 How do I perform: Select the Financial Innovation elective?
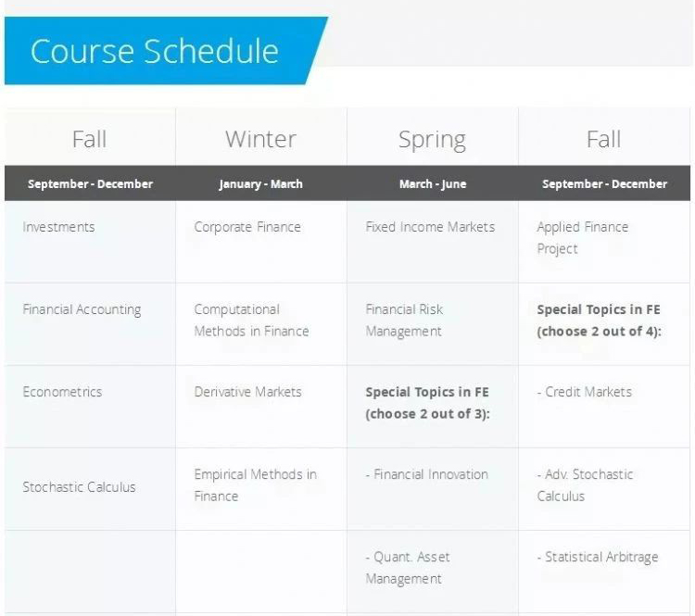tap(427, 474)
